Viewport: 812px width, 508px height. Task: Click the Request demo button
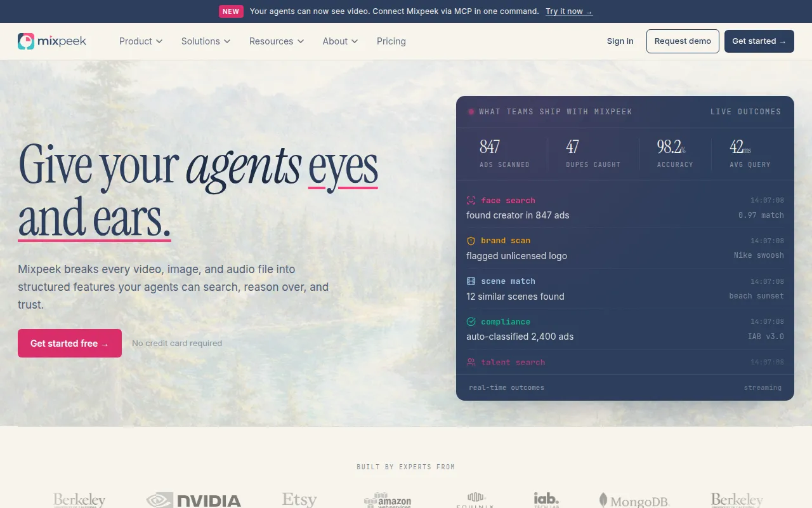[683, 41]
